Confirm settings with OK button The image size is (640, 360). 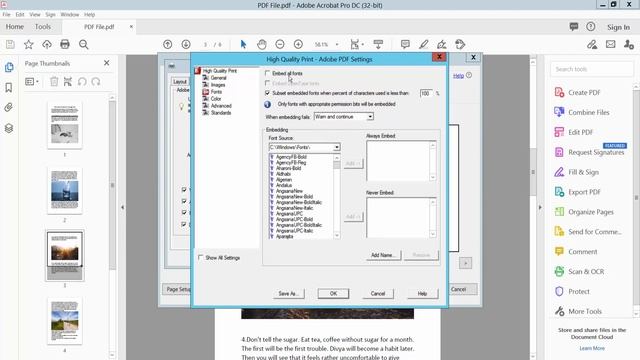point(333,293)
